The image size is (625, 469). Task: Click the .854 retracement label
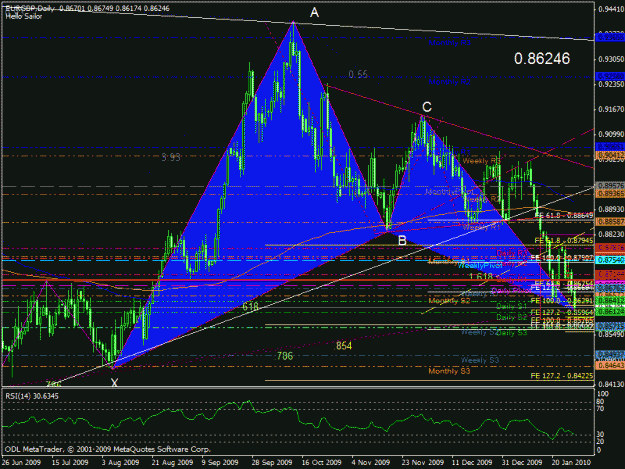[x=343, y=346]
